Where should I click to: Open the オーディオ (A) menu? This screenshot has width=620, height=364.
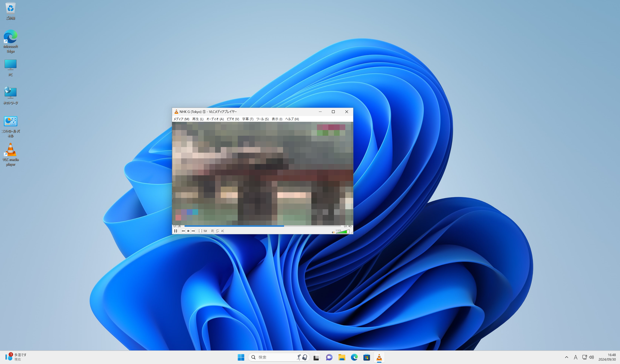(x=215, y=119)
